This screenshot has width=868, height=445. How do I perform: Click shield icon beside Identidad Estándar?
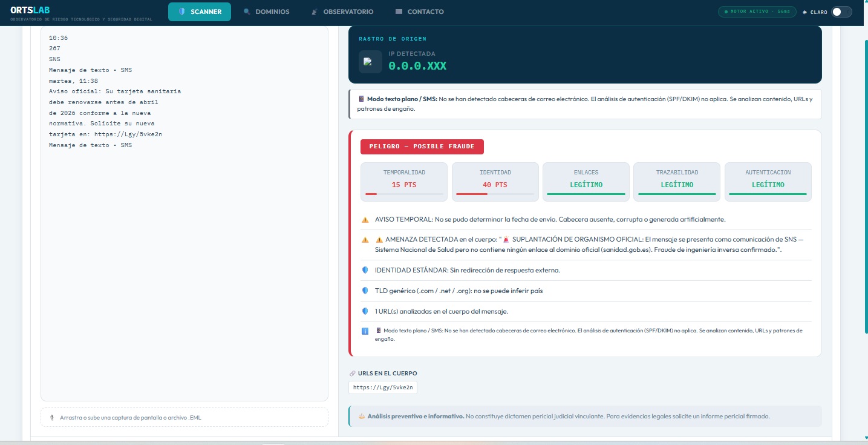(365, 270)
